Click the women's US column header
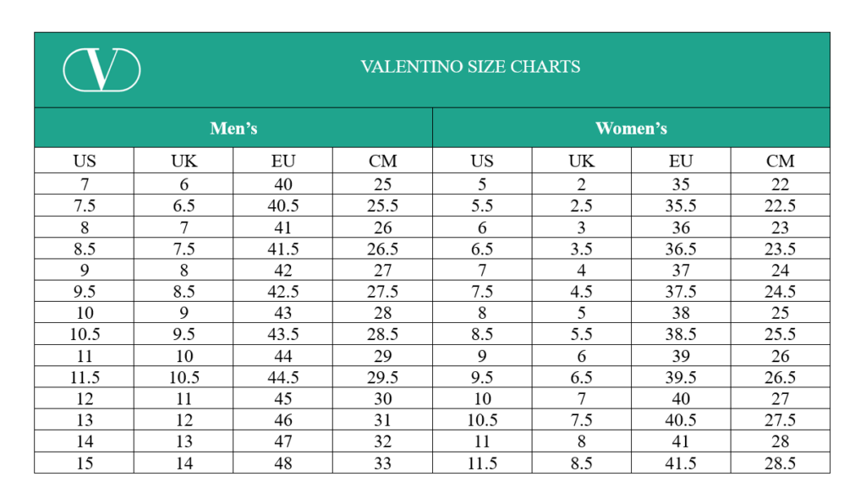Image resolution: width=866 pixels, height=504 pixels. point(482,161)
